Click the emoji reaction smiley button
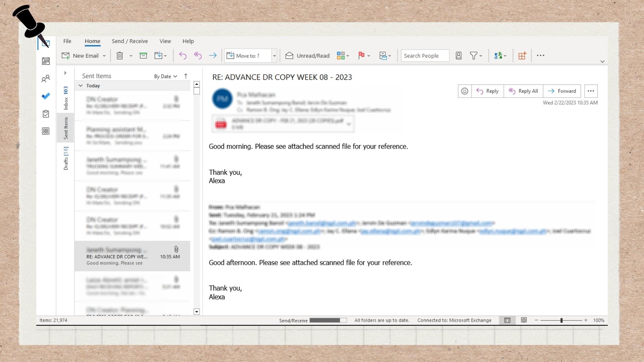Image resolution: width=644 pixels, height=362 pixels. (x=465, y=91)
